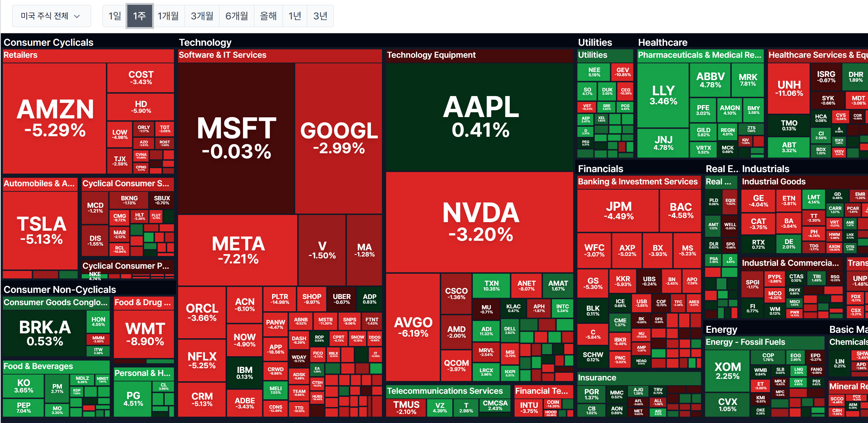The height and width of the screenshot is (423, 868).
Task: Open the Technology sector heading
Action: [205, 43]
